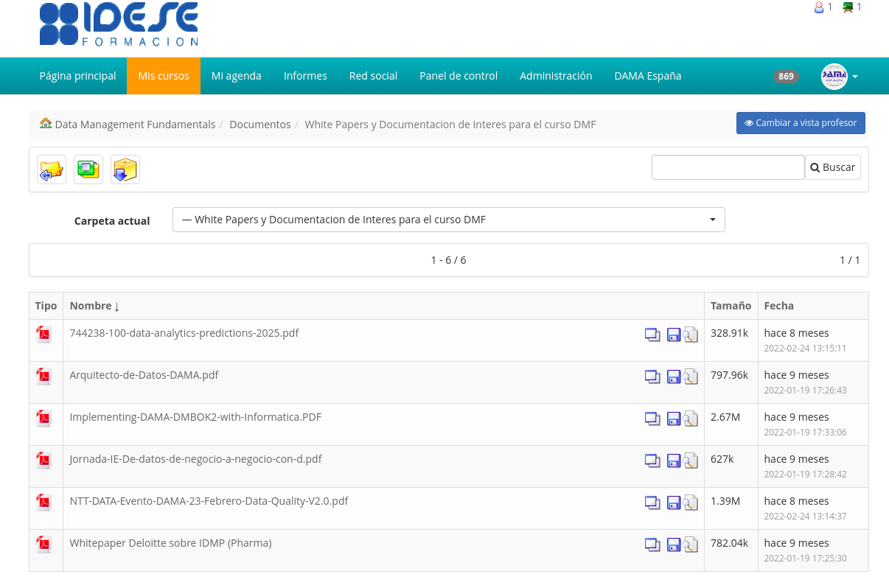Open Mi agenda in navigation bar
The image size is (889, 588).
pyautogui.click(x=237, y=76)
